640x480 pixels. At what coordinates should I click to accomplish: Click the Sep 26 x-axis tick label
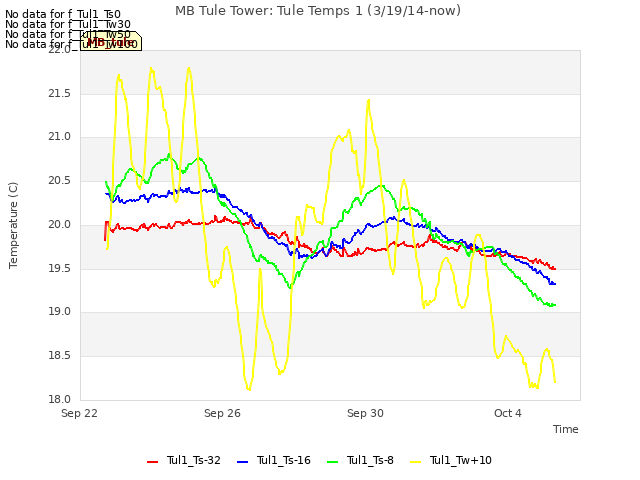(222, 413)
